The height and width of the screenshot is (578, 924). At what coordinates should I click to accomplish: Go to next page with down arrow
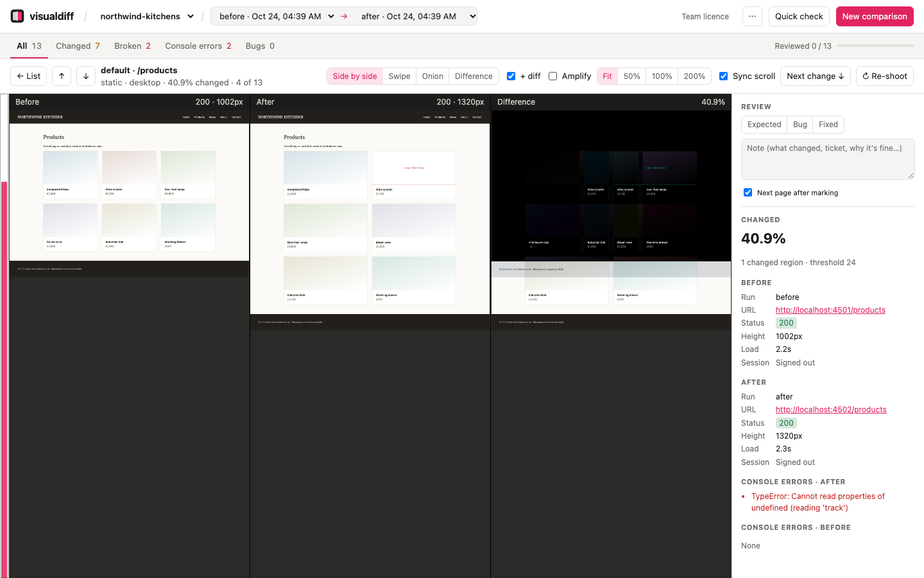[x=86, y=76]
